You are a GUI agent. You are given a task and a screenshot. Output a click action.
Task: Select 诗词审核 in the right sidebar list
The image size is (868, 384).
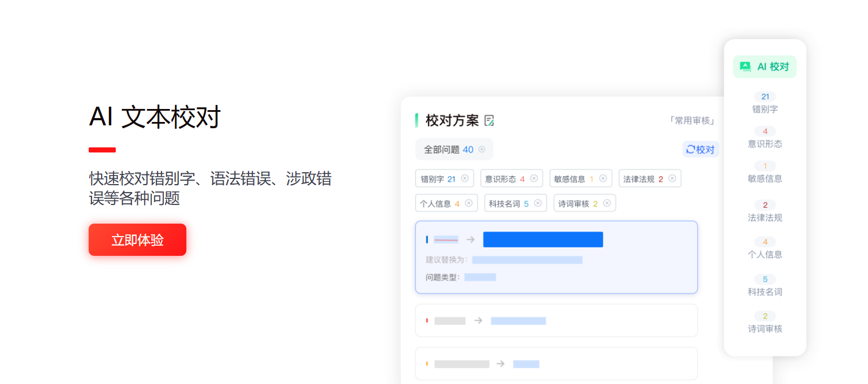coord(765,322)
